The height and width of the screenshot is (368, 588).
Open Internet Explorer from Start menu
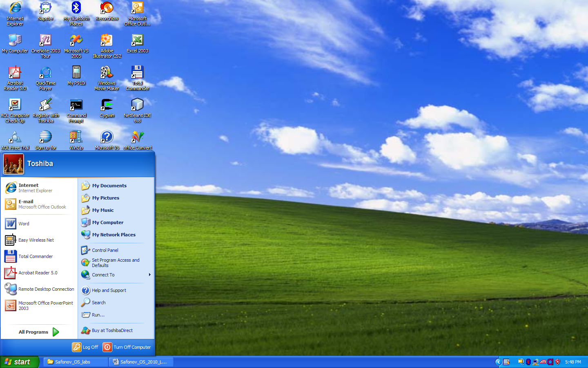(x=39, y=188)
